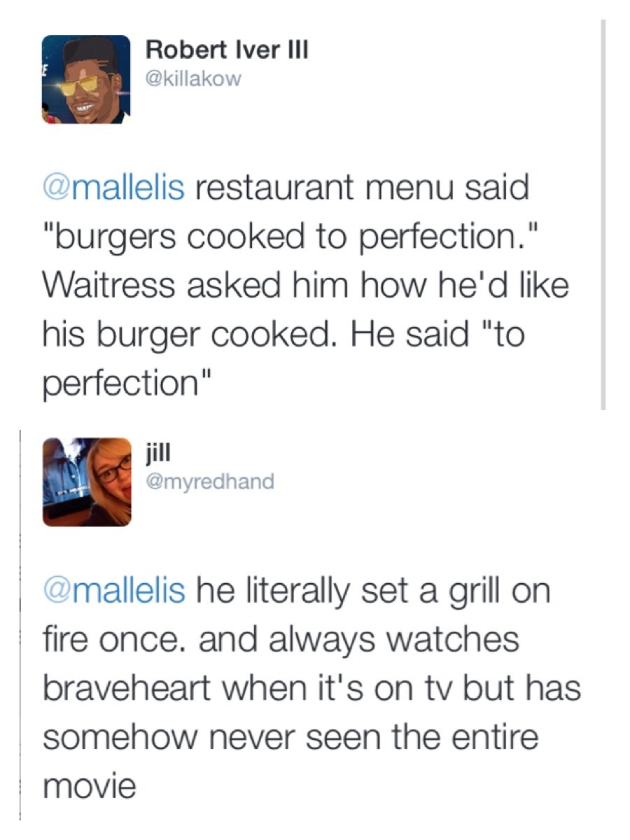The image size is (630, 840).
Task: Open Robert Iver III's cartoon avatar
Action: pos(86,80)
